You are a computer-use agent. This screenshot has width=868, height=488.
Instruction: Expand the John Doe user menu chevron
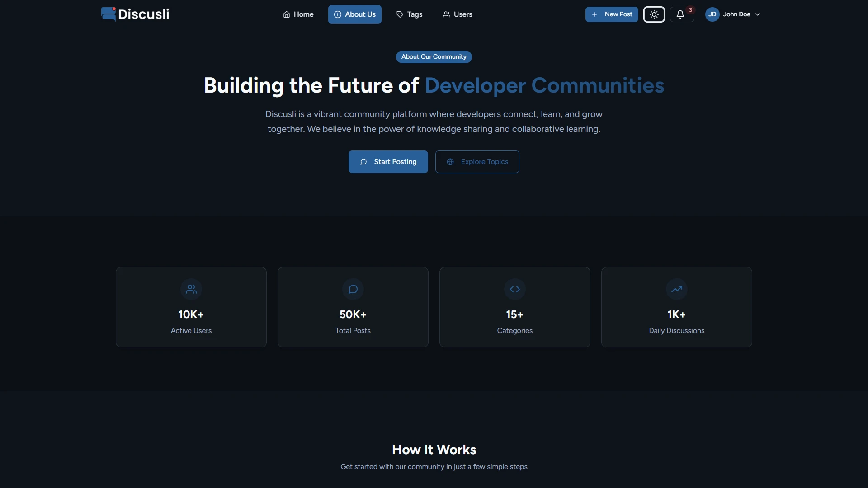point(758,14)
